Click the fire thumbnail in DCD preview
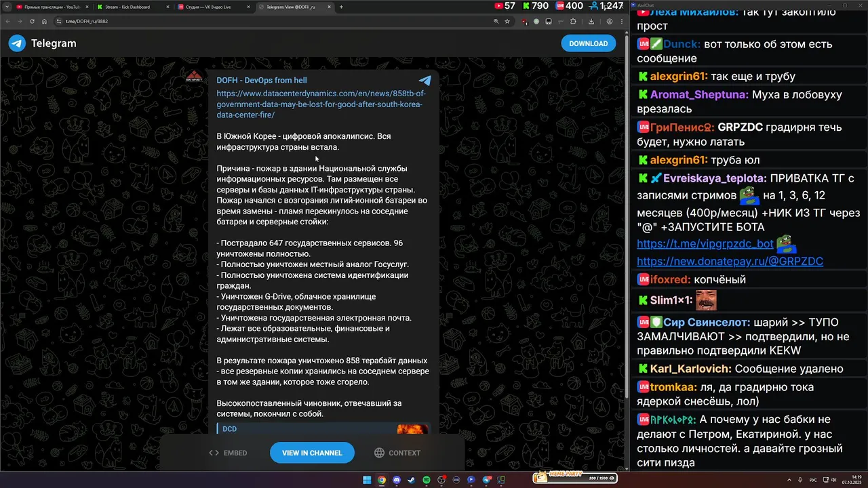The width and height of the screenshot is (868, 488). [x=412, y=429]
